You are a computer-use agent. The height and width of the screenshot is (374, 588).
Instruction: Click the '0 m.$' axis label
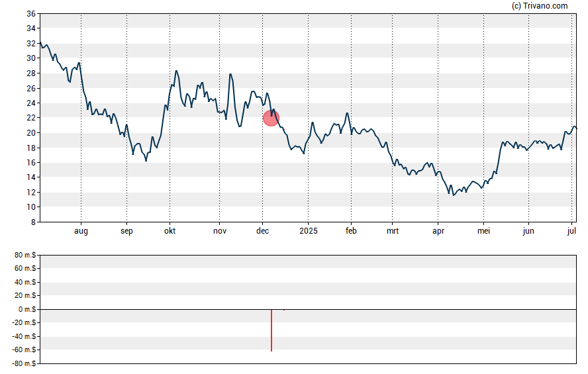click(x=27, y=309)
